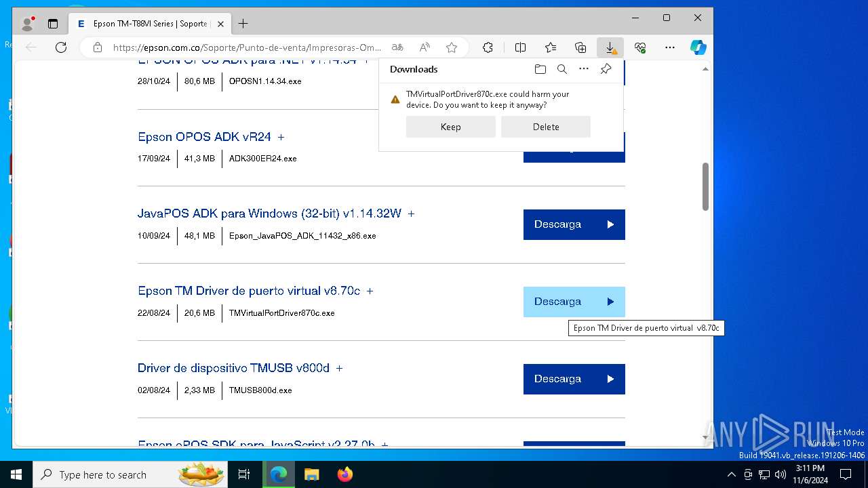Open Driver de dispositivo TMUSB title
Screen dimensions: 868x488
pos(233,368)
